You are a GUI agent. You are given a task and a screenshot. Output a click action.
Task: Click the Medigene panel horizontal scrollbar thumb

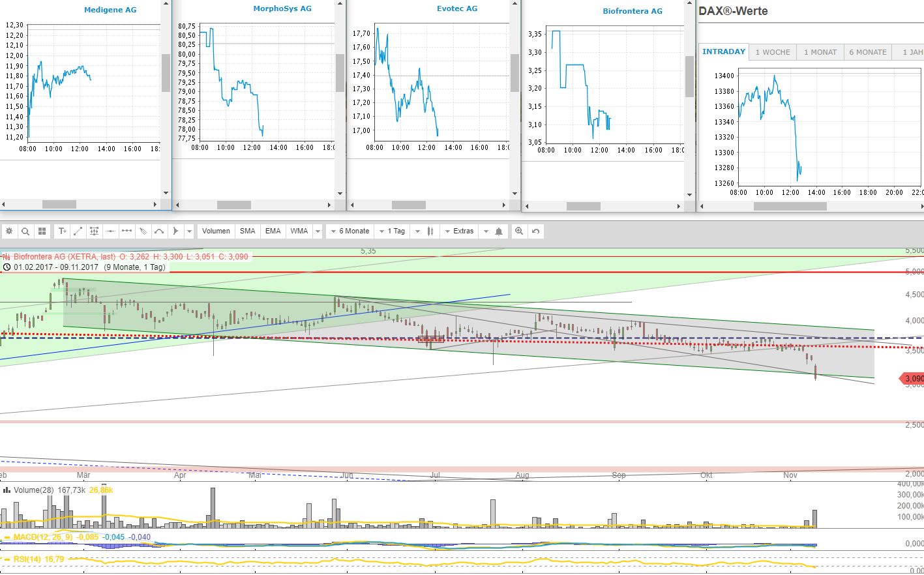59,205
